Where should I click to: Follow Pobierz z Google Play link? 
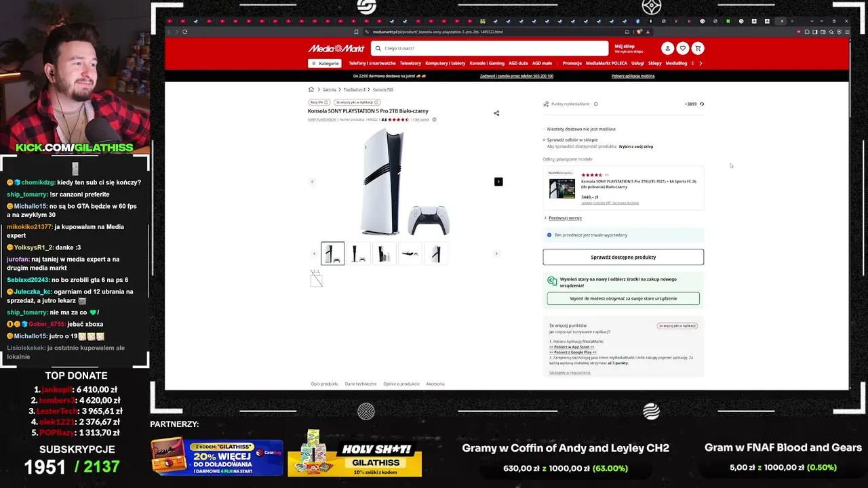(573, 352)
